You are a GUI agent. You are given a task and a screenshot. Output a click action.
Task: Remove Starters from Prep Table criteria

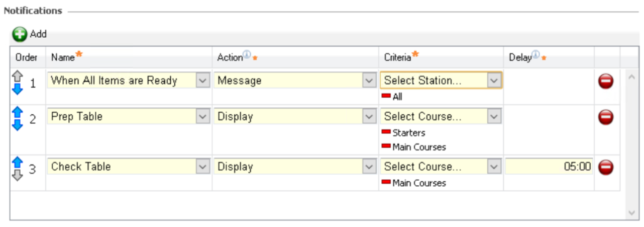386,132
